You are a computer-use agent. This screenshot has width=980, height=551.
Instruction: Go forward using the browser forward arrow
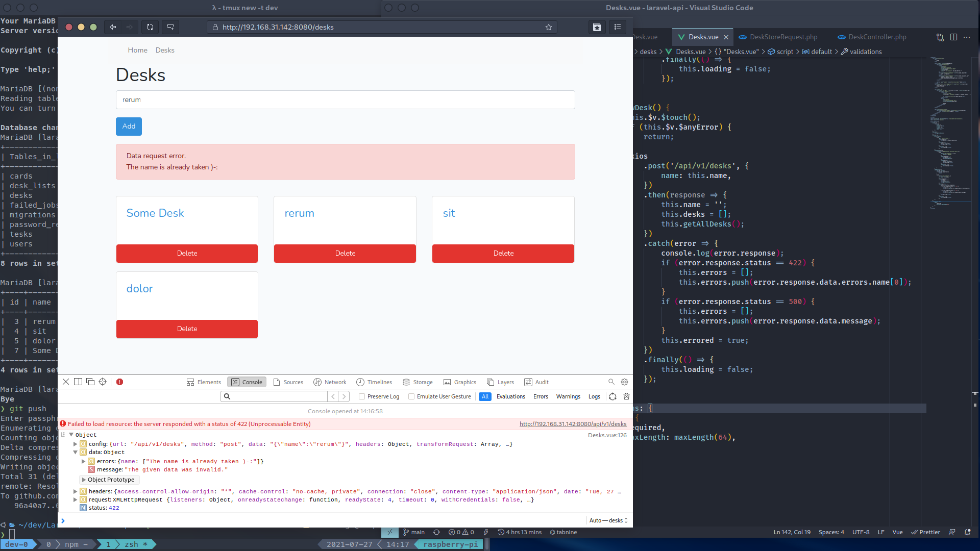tap(130, 27)
